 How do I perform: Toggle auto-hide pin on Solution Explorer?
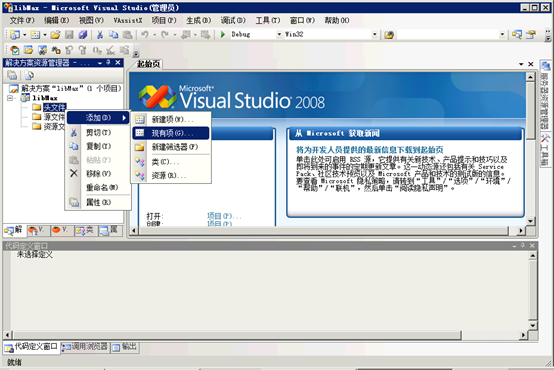108,63
